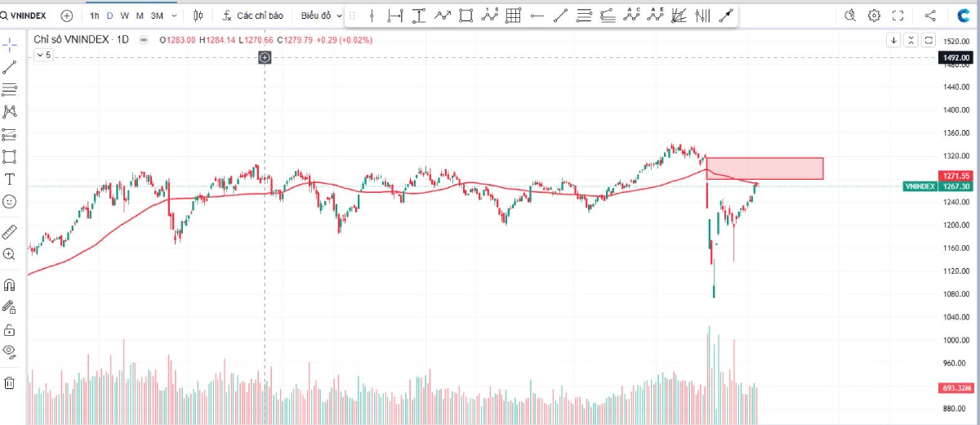This screenshot has width=980, height=425.
Task: Open chart settings gear icon
Action: [874, 16]
